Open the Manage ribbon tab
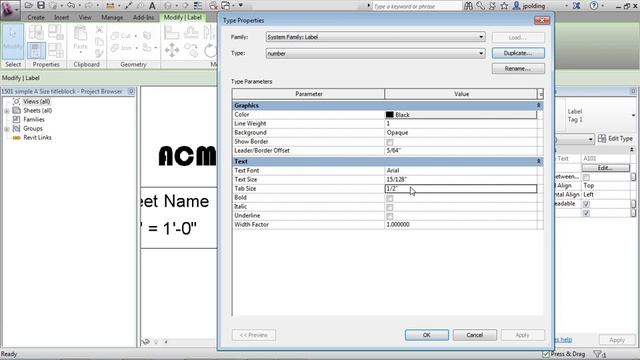This screenshot has width=640, height=360. [112, 18]
